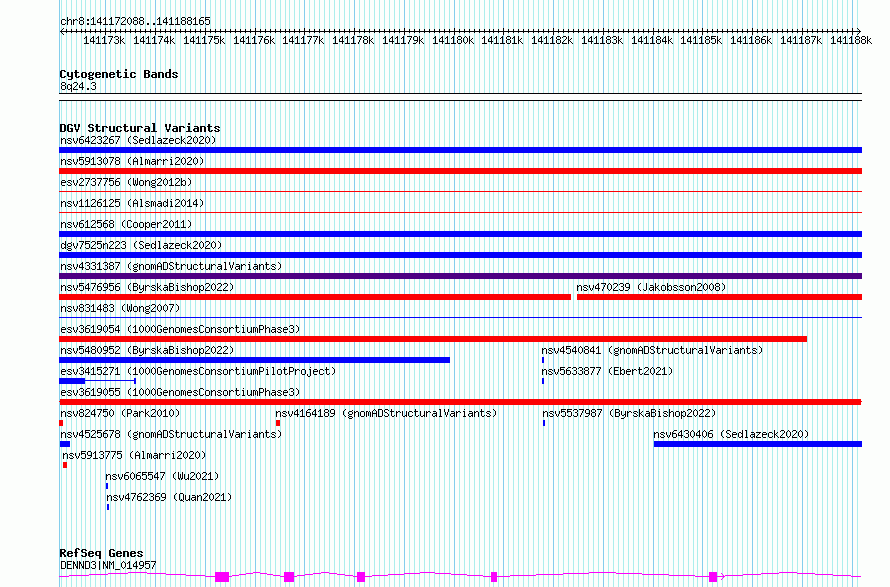Select the esv3619055 1000Genomes Phase3 label
The width and height of the screenshot is (890, 587).
click(x=180, y=392)
